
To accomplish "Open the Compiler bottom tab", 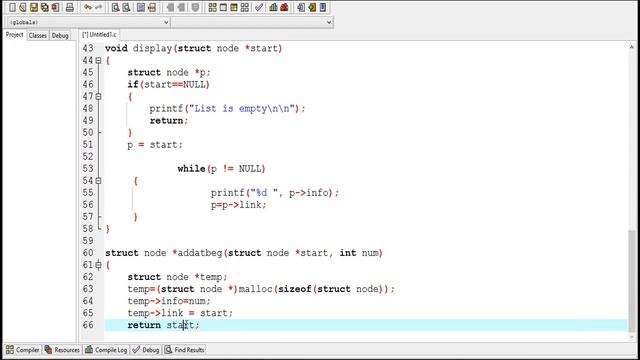I will point(22,350).
